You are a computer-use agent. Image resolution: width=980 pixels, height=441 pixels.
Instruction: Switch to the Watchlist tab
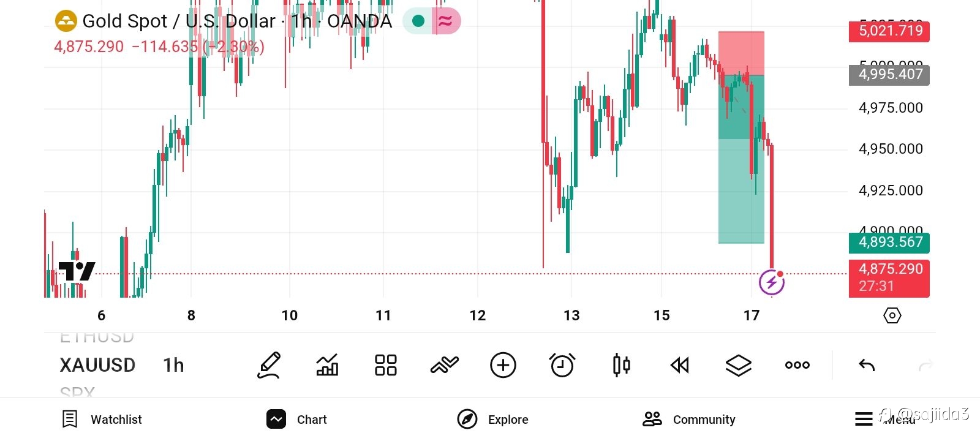pos(102,420)
